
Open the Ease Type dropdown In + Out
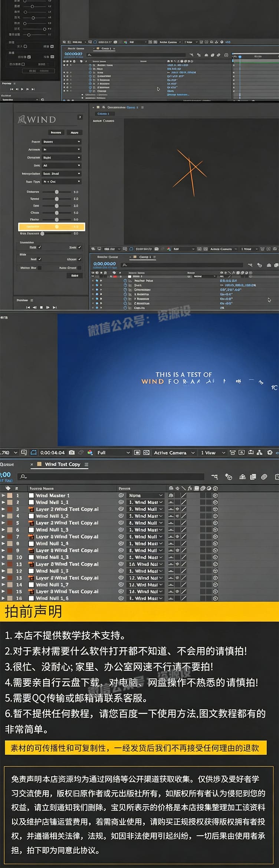coord(61,181)
